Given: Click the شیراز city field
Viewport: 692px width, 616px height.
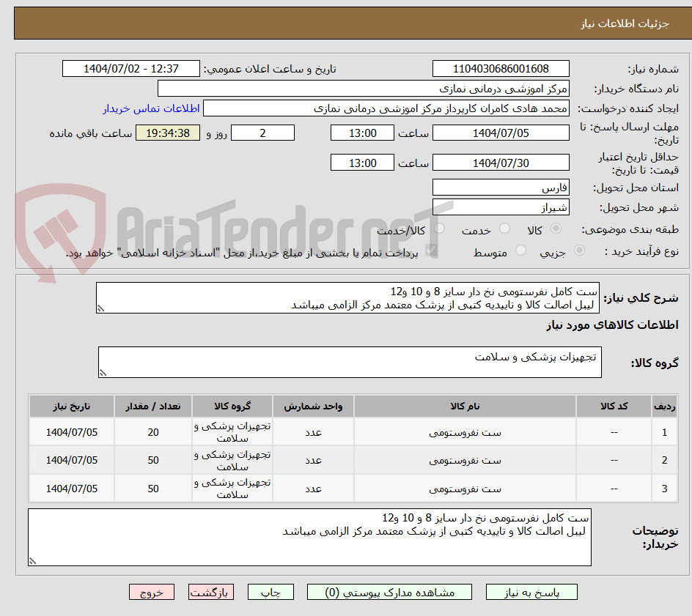Looking at the screenshot, I should (501, 207).
